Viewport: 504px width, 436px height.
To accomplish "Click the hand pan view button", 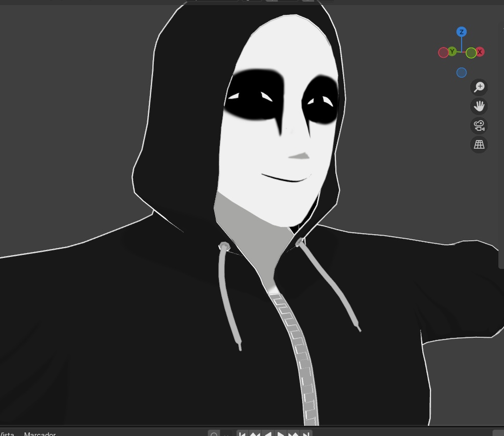I will [x=479, y=106].
